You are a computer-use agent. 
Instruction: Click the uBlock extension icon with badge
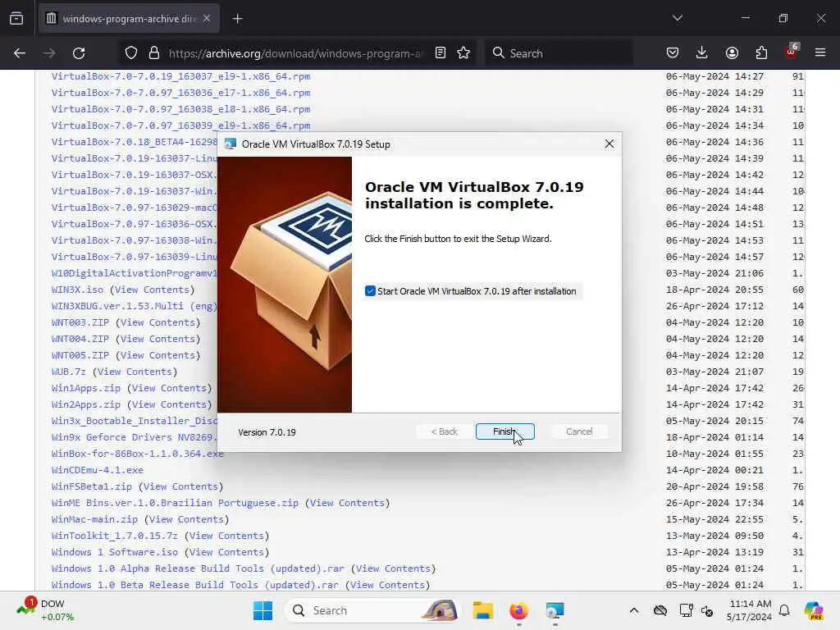[792, 52]
